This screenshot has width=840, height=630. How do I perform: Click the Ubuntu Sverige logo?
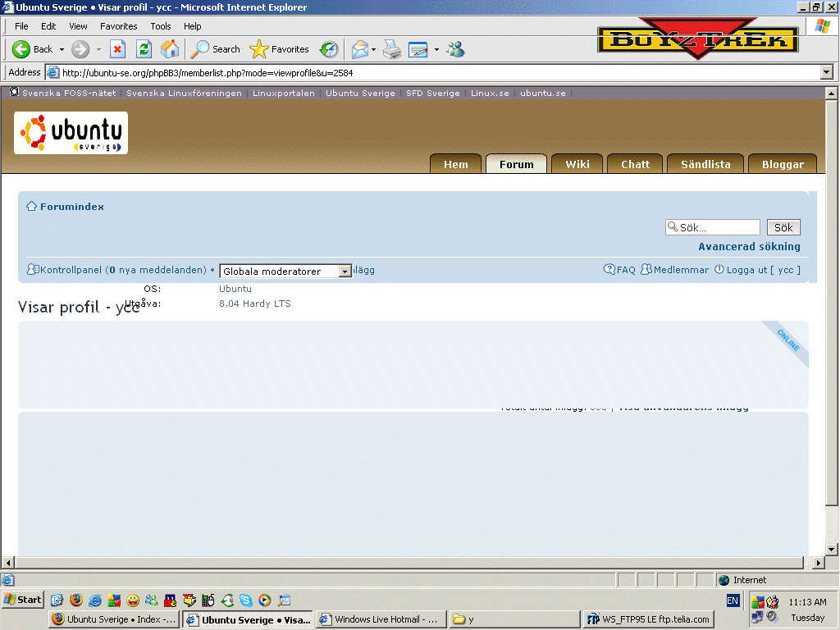coord(71,133)
